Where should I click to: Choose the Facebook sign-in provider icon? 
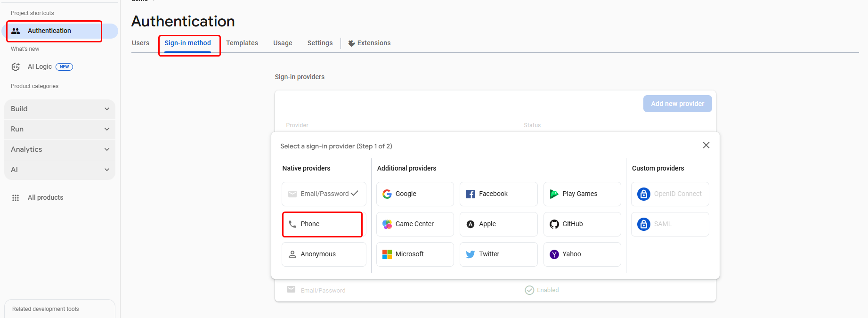pyautogui.click(x=471, y=194)
